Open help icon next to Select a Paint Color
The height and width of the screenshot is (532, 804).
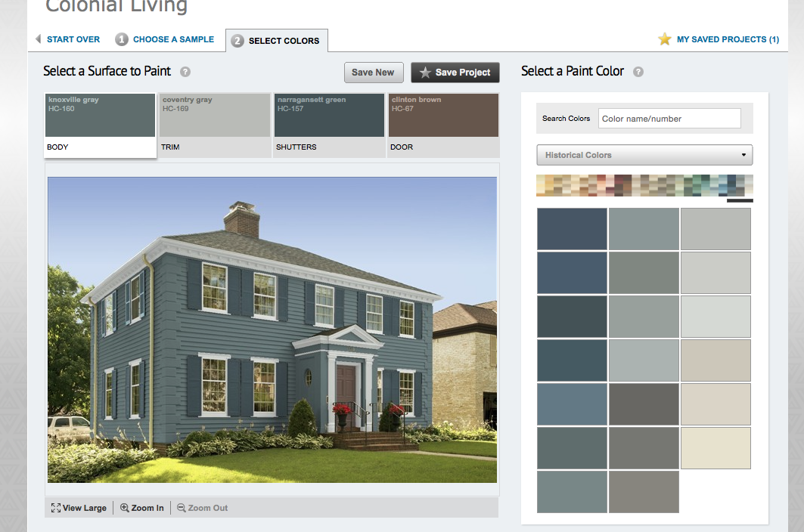[638, 72]
